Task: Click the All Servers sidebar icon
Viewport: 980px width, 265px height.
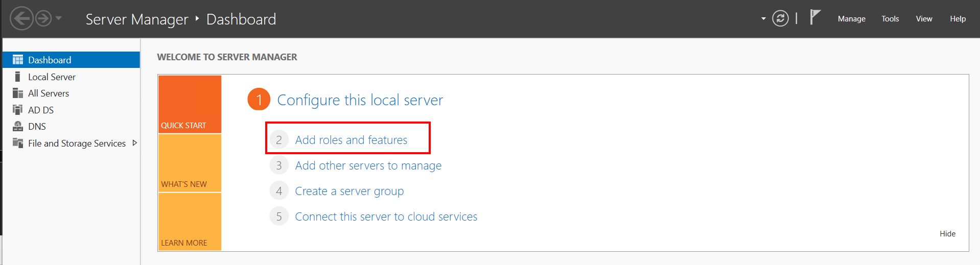Action: click(x=18, y=93)
